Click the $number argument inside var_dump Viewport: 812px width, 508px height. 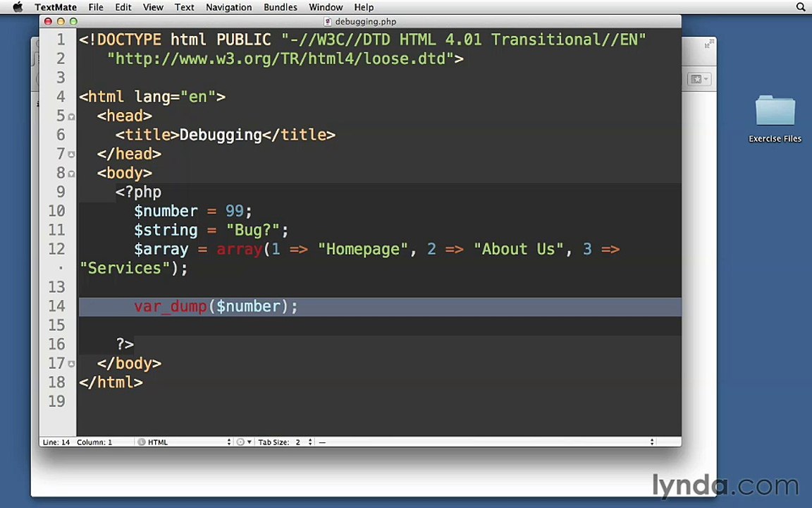[249, 306]
